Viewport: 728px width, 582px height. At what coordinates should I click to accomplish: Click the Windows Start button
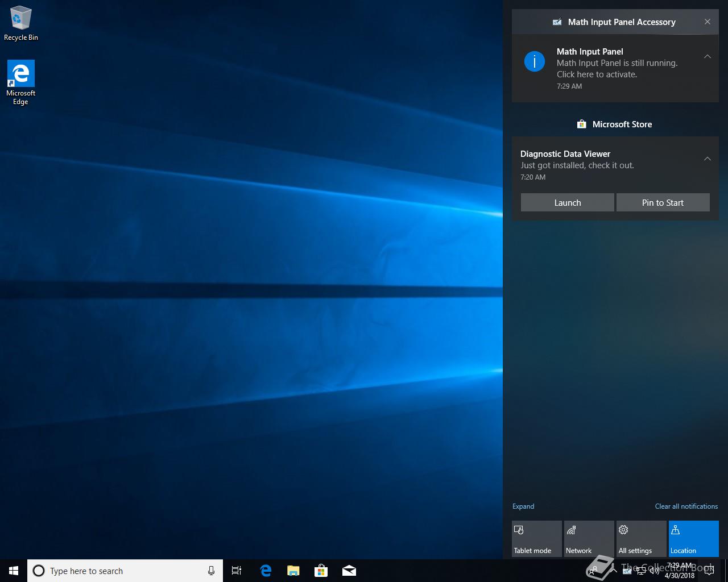[14, 571]
